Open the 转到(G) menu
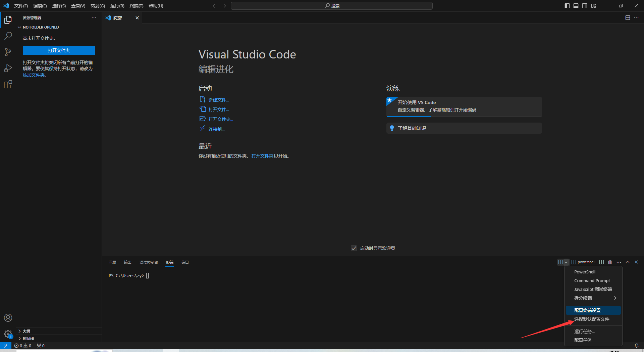 [x=98, y=6]
